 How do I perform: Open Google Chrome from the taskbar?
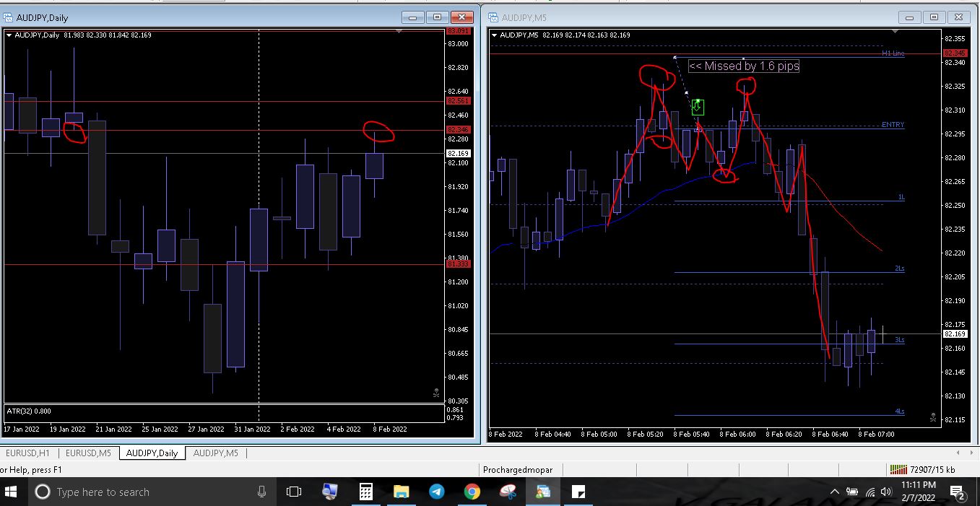point(472,492)
